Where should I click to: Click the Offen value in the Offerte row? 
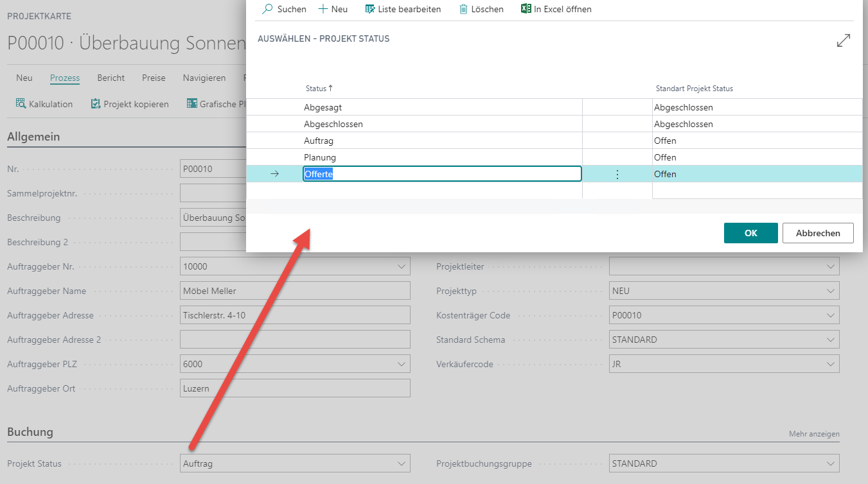[665, 174]
